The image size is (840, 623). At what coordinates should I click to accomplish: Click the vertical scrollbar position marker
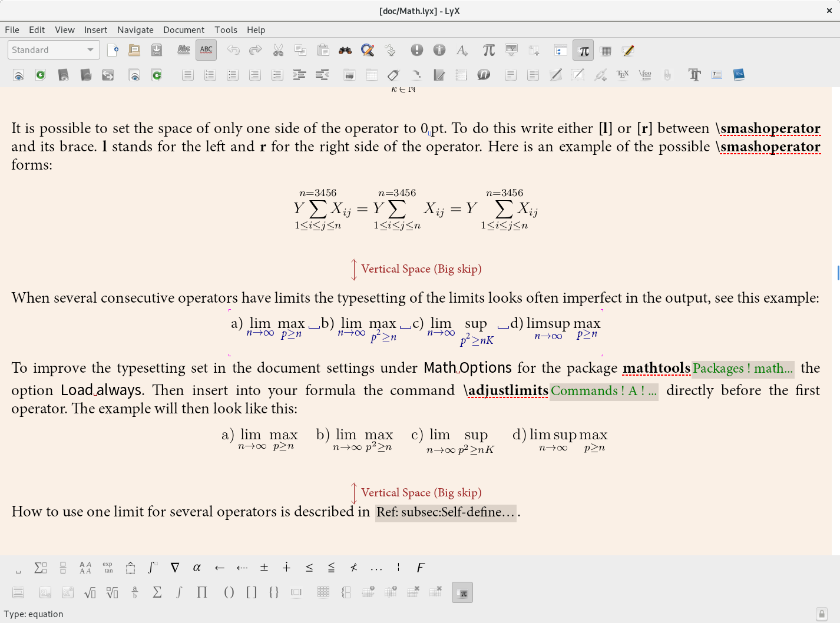click(838, 273)
